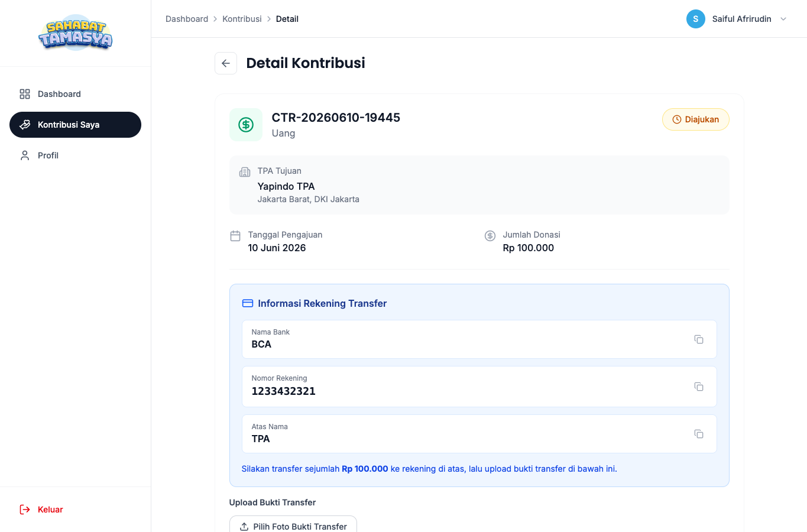Copy the Atas Nama value TPA
Image resolution: width=807 pixels, height=532 pixels.
[x=699, y=434]
